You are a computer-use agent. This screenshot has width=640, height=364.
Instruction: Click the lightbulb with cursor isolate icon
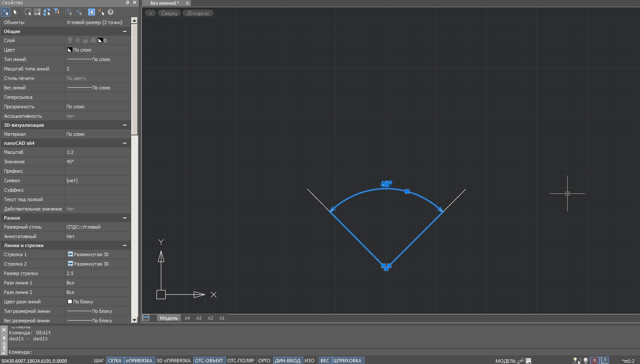click(x=576, y=361)
